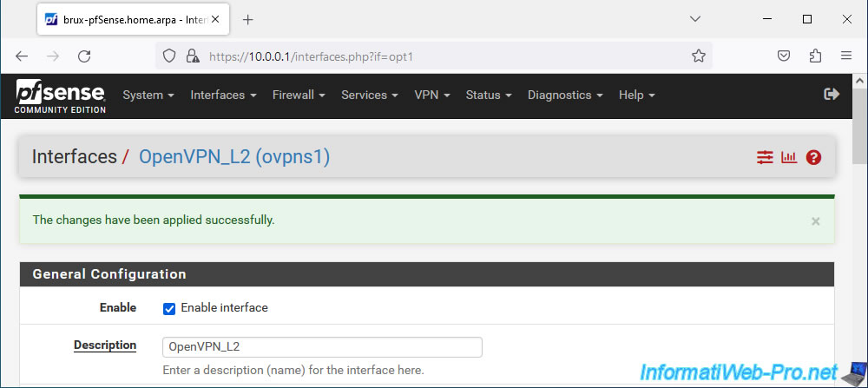Open the Pocket save icon
The image size is (868, 388).
coord(784,56)
